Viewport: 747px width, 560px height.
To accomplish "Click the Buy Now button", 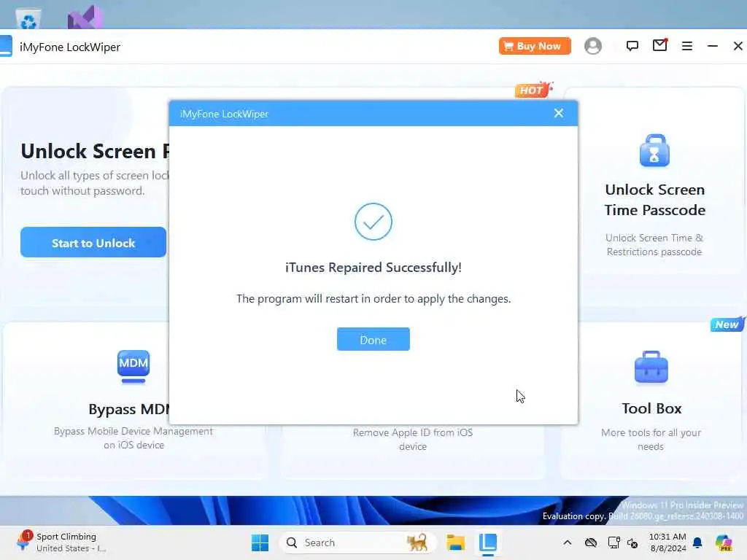I will coord(535,46).
